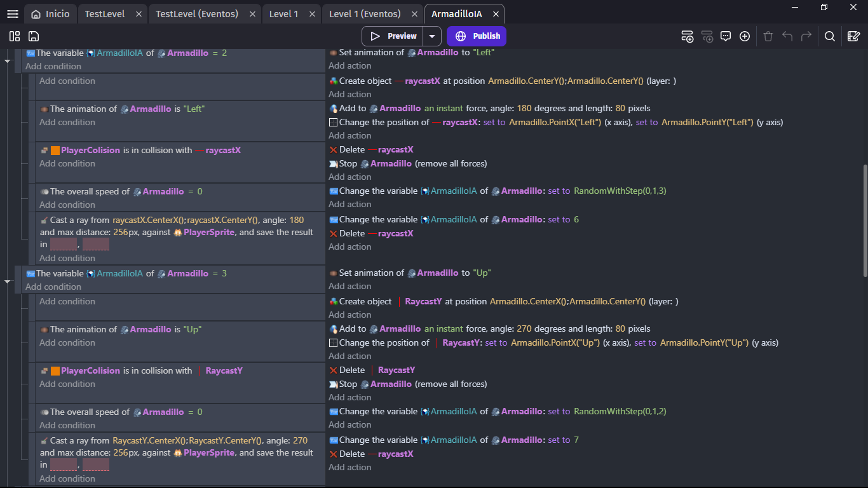Open the Project Manager panel icon
This screenshot has width=868, height=488.
click(15, 36)
